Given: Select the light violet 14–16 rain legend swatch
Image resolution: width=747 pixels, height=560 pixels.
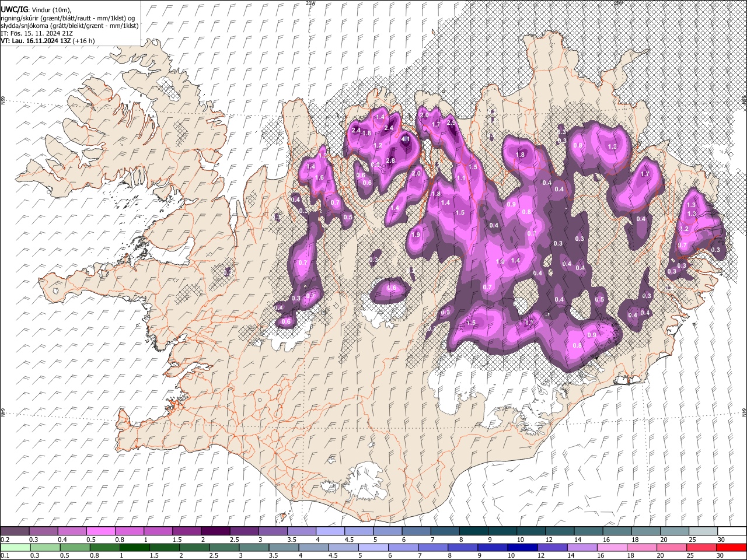Looking at the screenshot, I should [x=582, y=547].
